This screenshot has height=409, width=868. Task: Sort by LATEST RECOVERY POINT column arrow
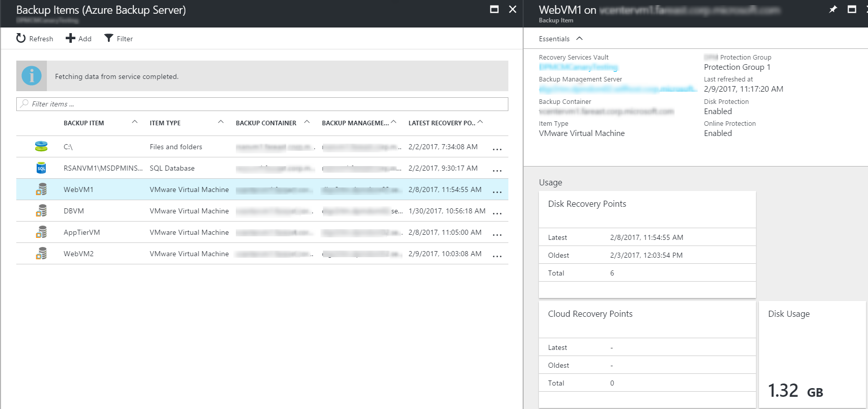click(480, 122)
